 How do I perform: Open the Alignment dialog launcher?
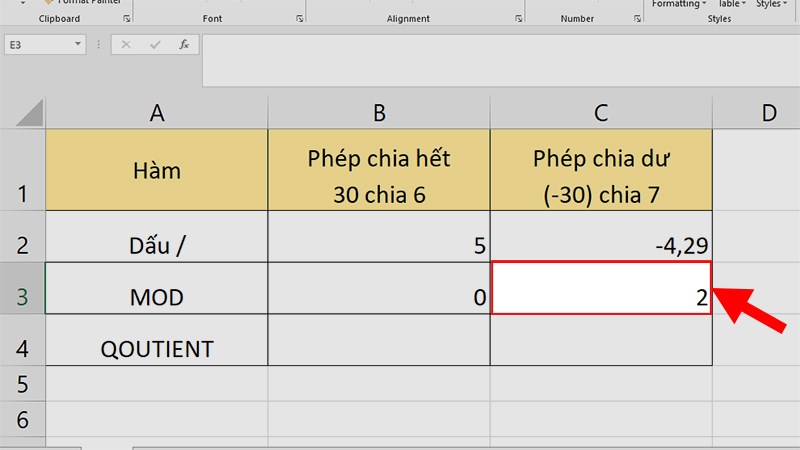518,19
